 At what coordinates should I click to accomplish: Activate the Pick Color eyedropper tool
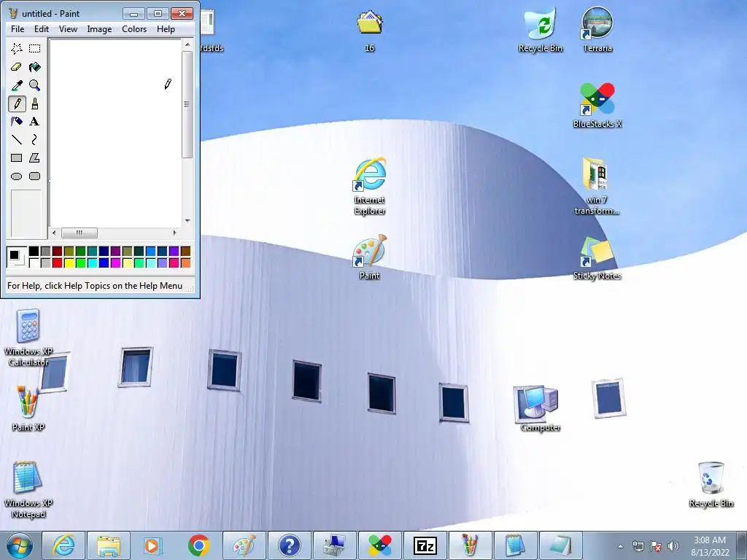17,85
